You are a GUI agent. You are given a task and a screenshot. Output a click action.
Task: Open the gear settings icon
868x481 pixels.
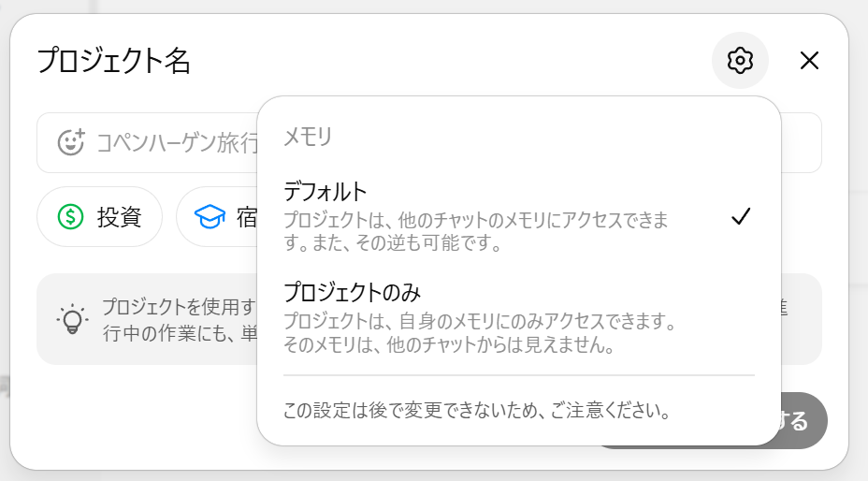740,61
